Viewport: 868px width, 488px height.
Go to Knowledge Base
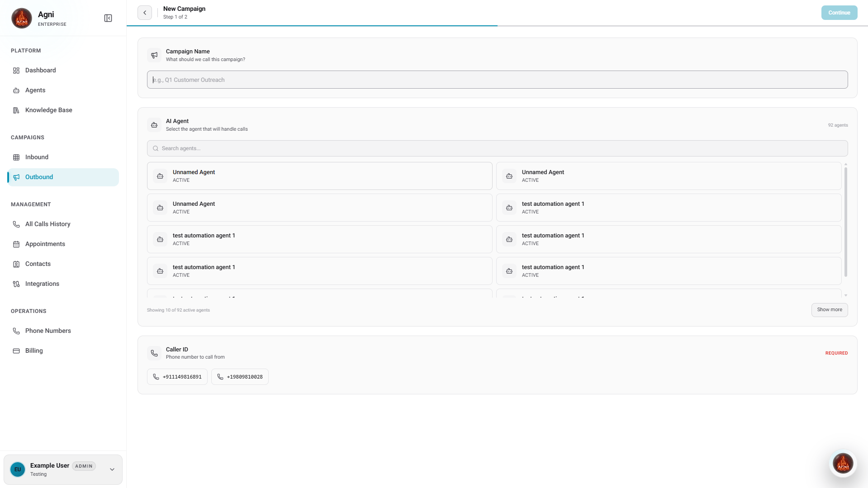coord(63,110)
